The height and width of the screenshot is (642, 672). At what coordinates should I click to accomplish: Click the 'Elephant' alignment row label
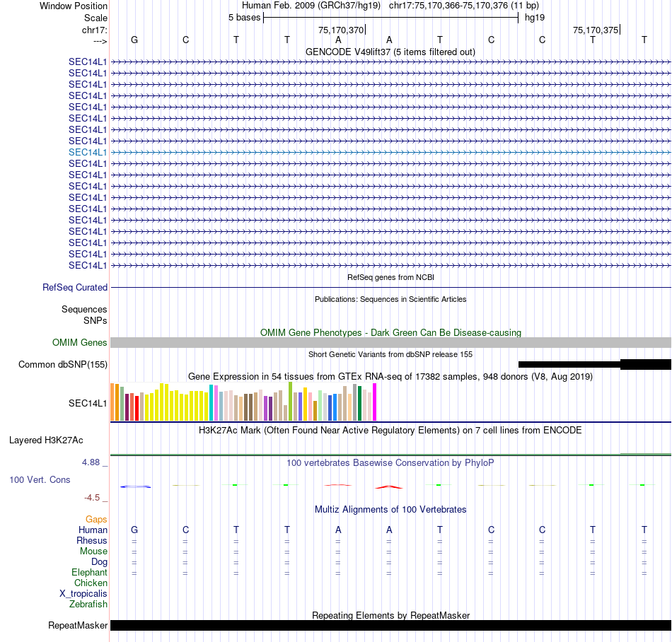[89, 572]
